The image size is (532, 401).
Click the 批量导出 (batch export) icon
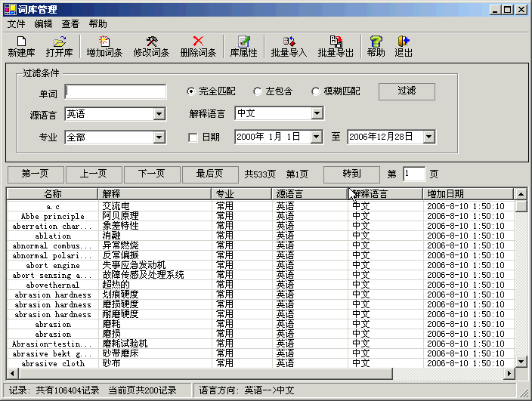point(336,42)
